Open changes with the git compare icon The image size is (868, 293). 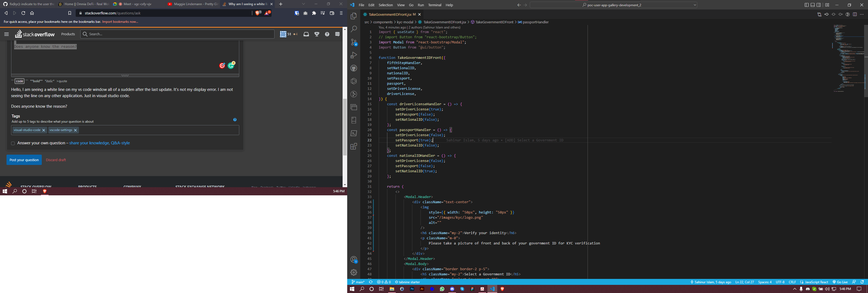(819, 14)
